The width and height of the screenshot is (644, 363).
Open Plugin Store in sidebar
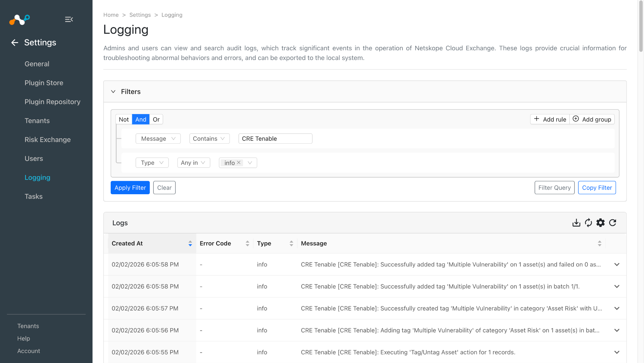[44, 83]
